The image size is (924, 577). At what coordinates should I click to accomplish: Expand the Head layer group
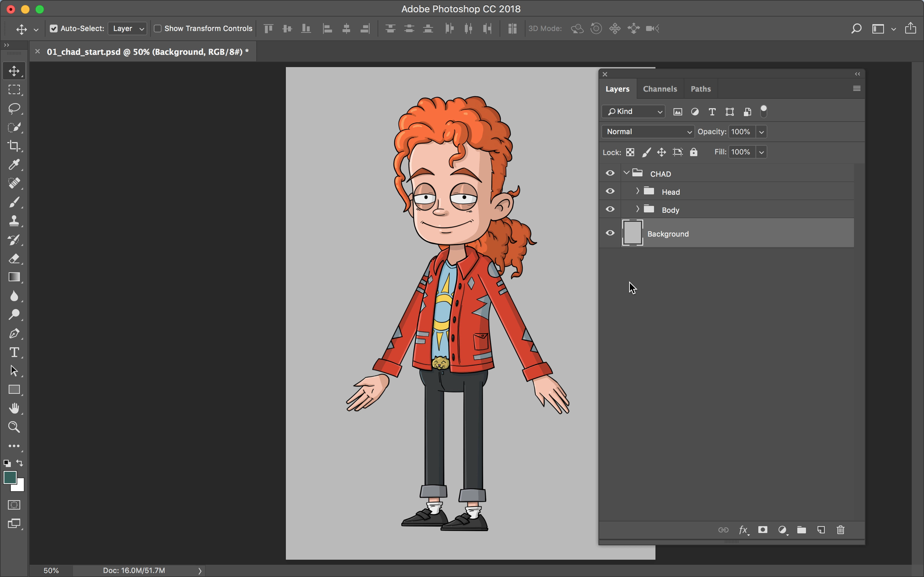tap(637, 191)
